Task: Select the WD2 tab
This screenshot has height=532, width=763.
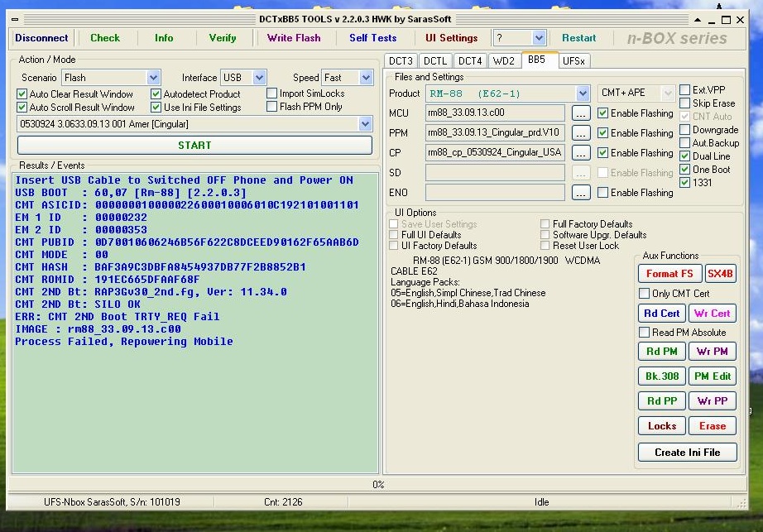Action: (x=504, y=60)
